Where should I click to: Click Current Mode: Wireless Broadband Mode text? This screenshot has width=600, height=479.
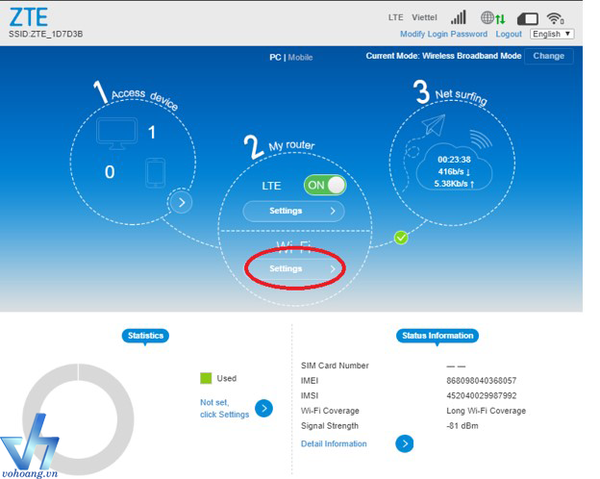(x=443, y=56)
